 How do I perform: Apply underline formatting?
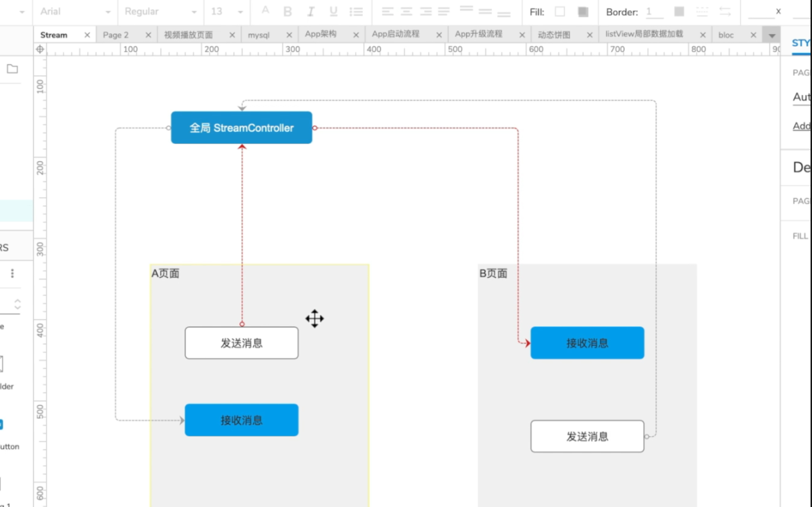(333, 11)
